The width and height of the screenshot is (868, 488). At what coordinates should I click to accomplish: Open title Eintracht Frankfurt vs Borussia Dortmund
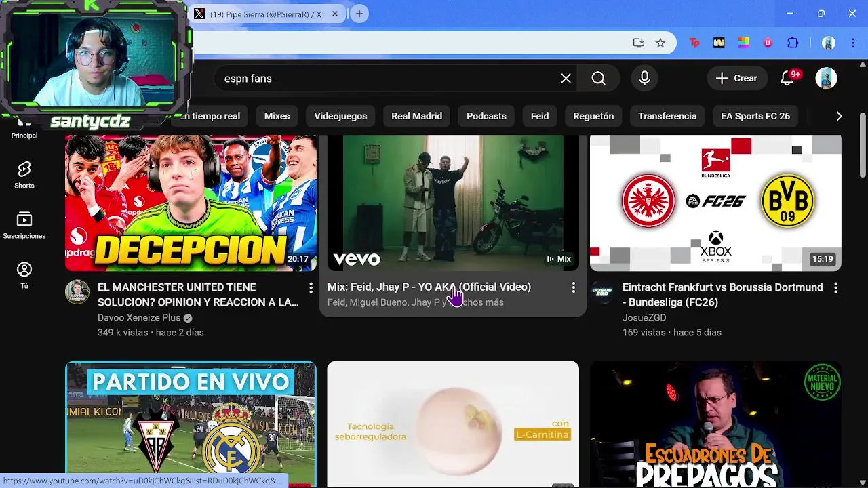coord(723,295)
